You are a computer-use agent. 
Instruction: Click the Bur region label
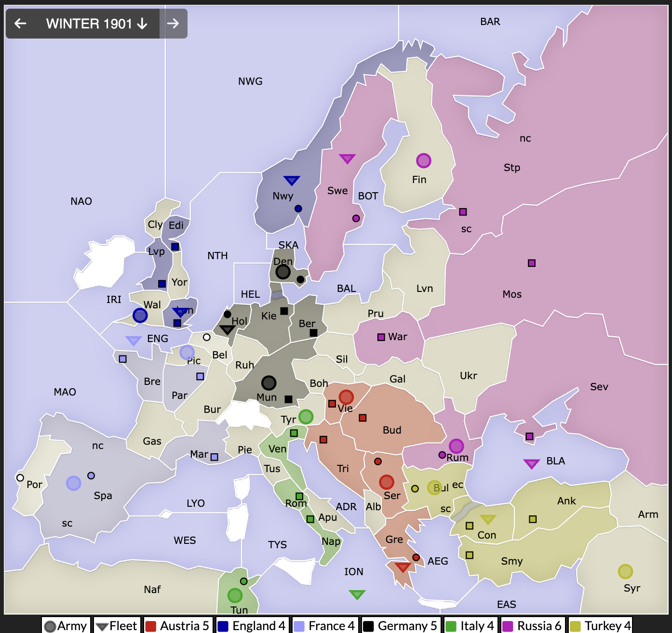point(212,409)
